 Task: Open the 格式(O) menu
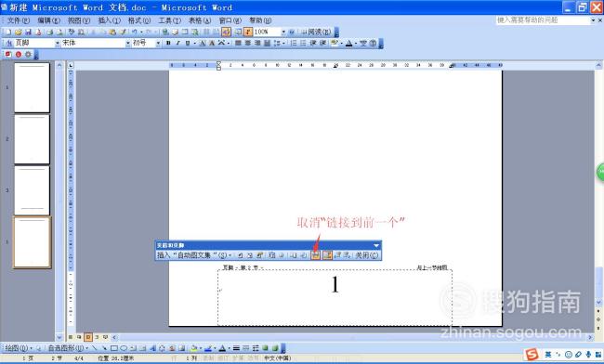coord(139,20)
